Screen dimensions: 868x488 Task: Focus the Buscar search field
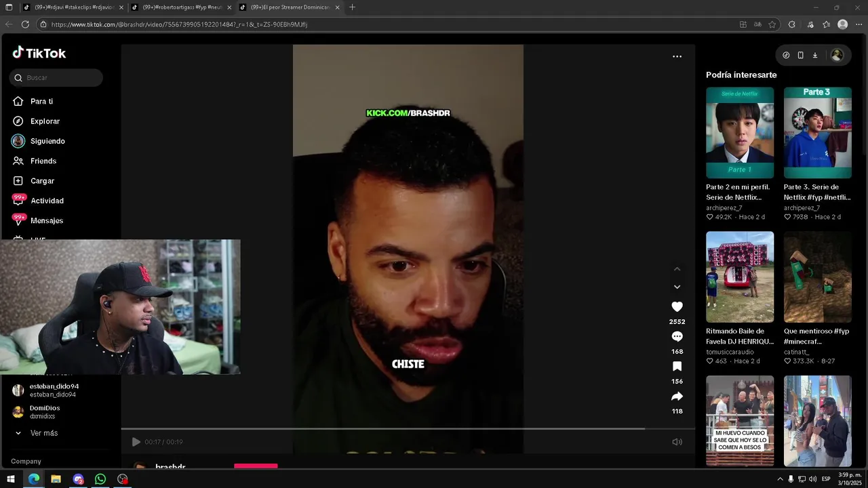(56, 78)
